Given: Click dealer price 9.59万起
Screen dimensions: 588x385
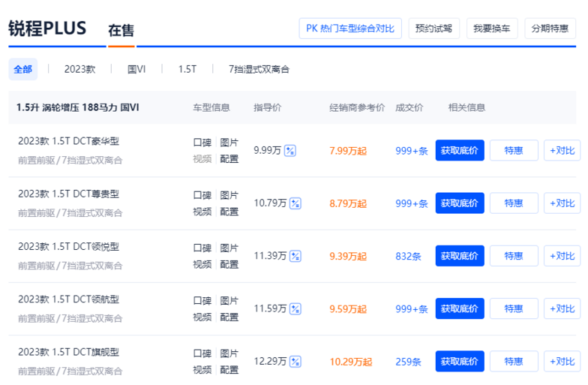Looking at the screenshot, I should (x=348, y=309).
